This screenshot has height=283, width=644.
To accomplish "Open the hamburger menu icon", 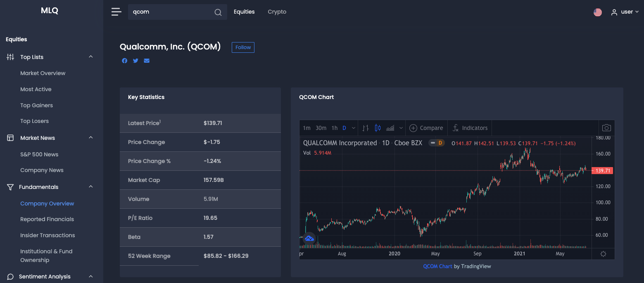I will click(116, 12).
